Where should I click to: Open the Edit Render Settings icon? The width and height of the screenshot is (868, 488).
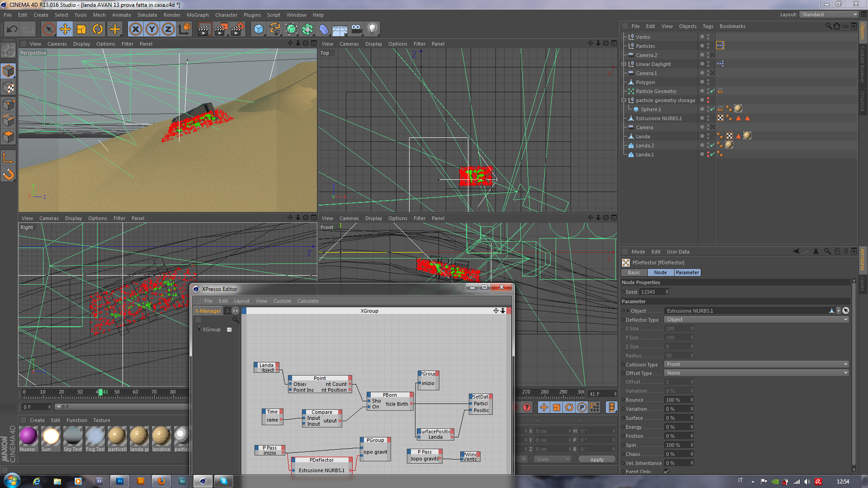coord(237,29)
